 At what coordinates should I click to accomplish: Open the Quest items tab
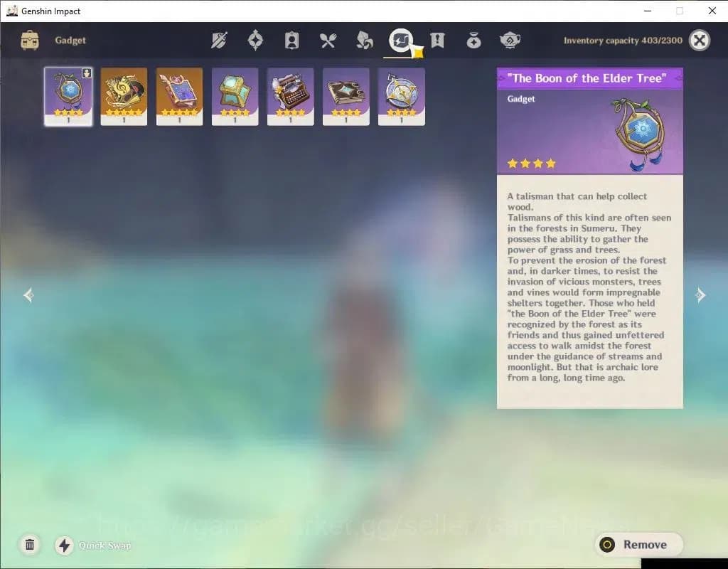point(437,41)
